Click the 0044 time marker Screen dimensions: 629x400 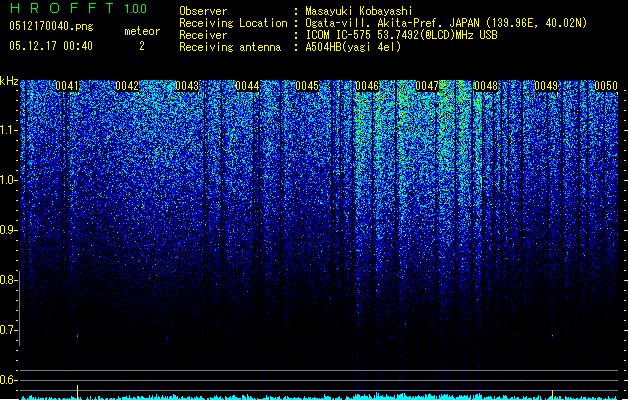pyautogui.click(x=247, y=86)
